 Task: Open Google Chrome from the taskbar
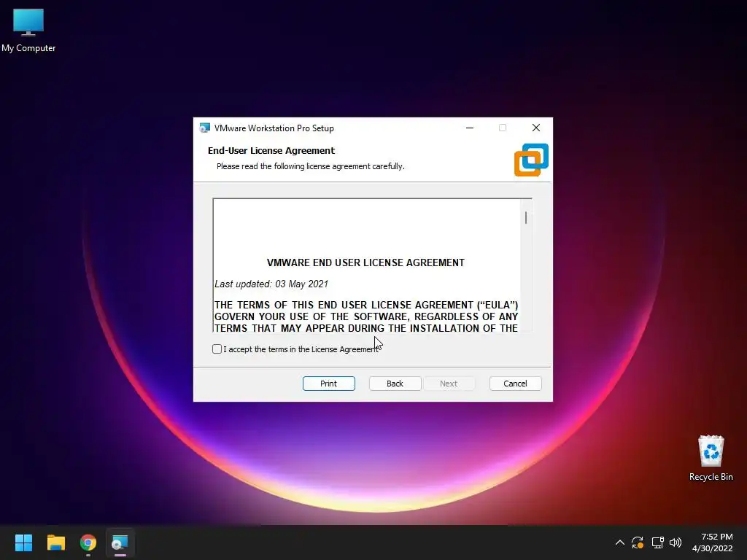click(88, 542)
